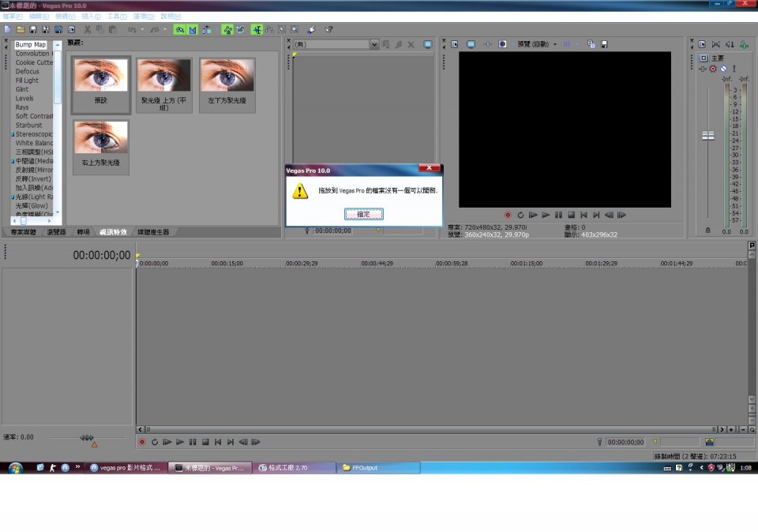Click the Open folder toolbar icon
The image size is (758, 532).
pyautogui.click(x=21, y=29)
